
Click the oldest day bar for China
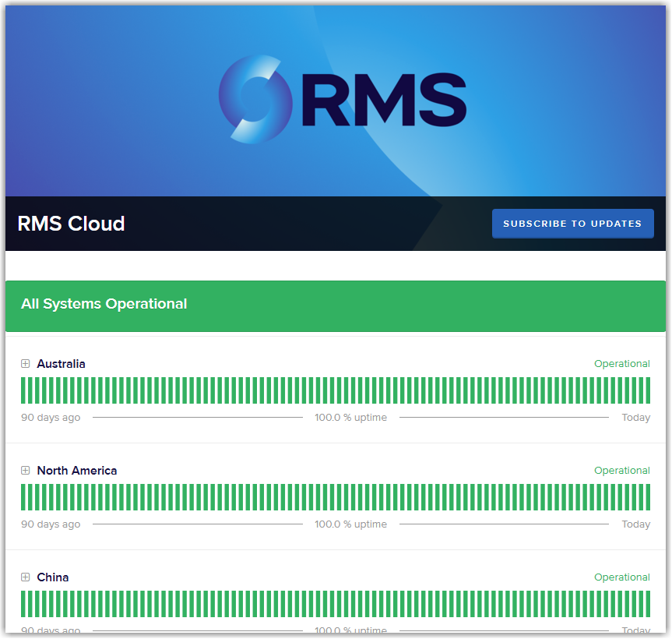23,604
